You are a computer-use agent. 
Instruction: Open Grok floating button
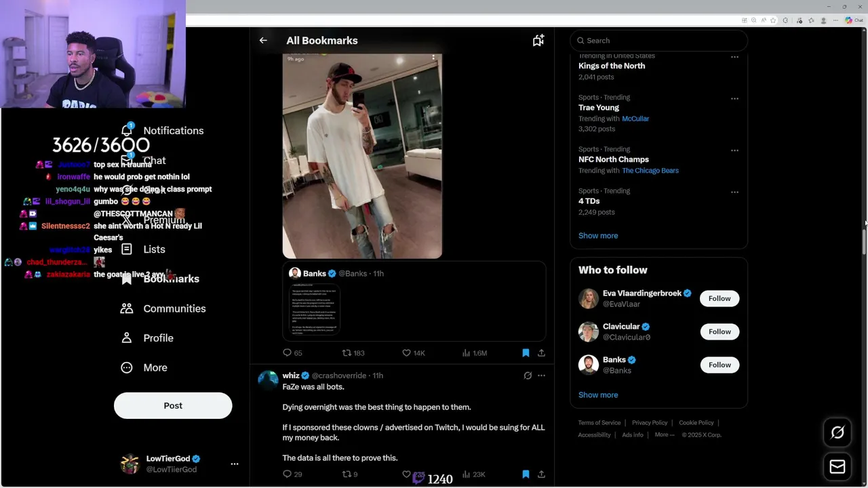click(x=837, y=432)
